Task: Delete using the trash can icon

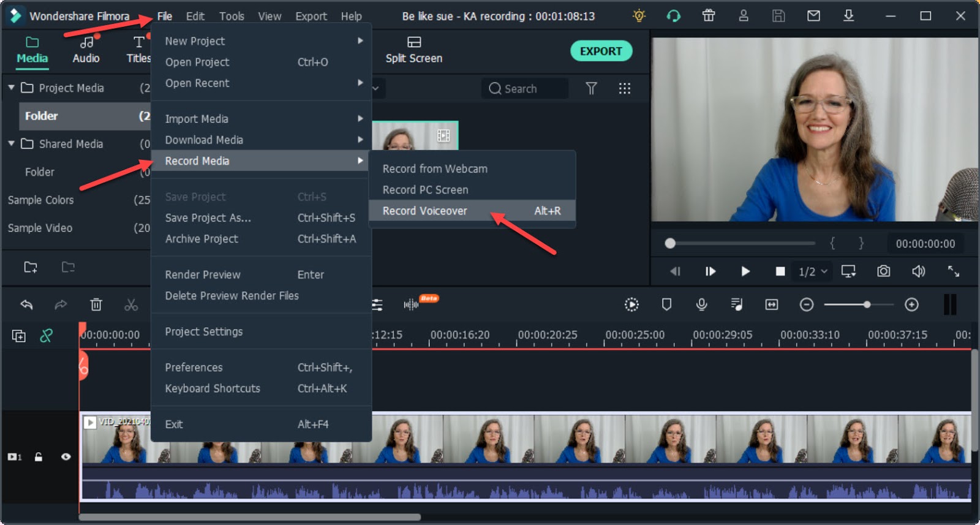Action: pyautogui.click(x=96, y=304)
